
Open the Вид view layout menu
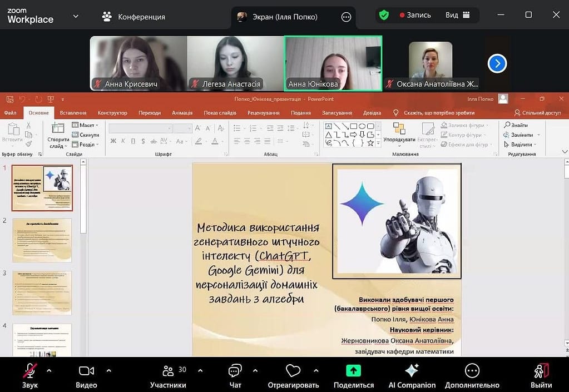(457, 16)
